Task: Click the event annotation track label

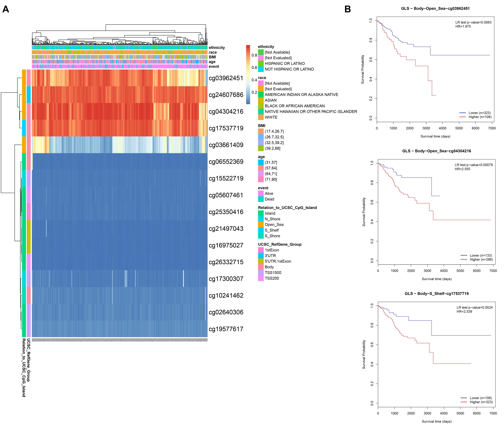Action: tap(214, 67)
